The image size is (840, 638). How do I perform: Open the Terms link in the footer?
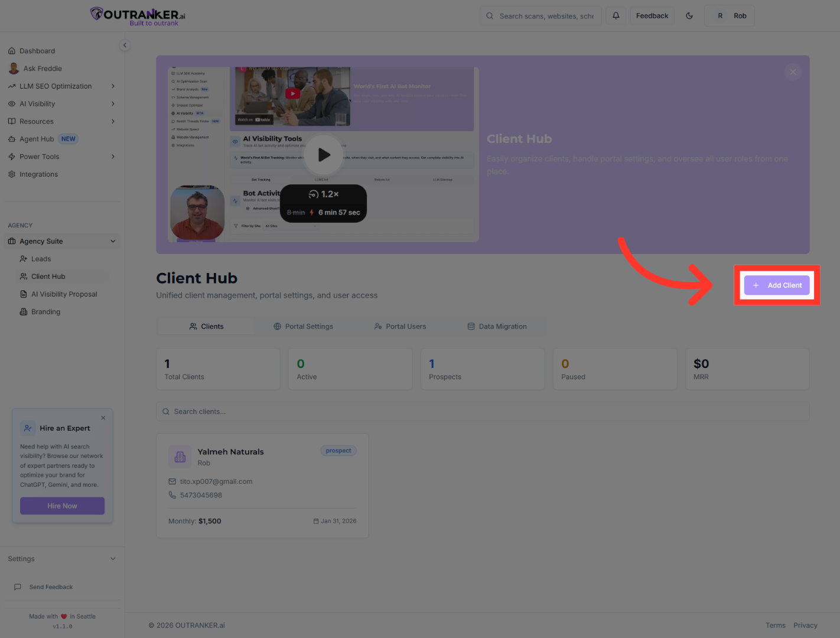776,626
